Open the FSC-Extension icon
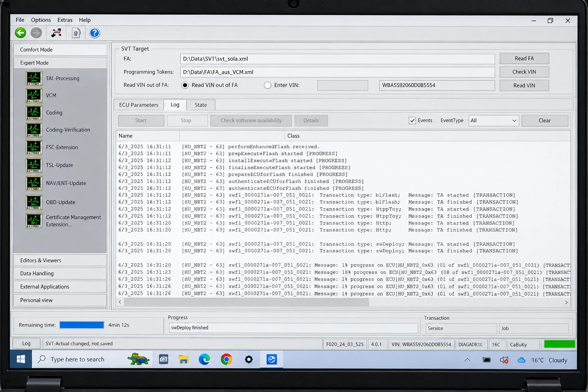Viewport: 588px width, 392px height. [34, 147]
